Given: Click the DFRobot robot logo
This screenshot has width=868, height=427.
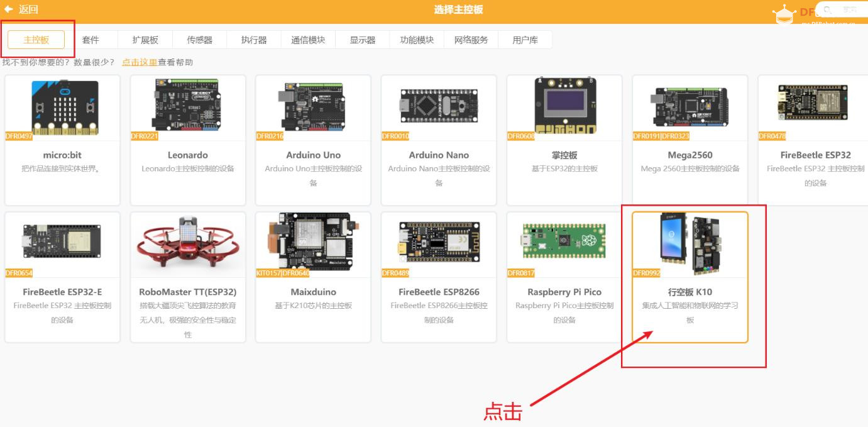Looking at the screenshot, I should pos(784,11).
